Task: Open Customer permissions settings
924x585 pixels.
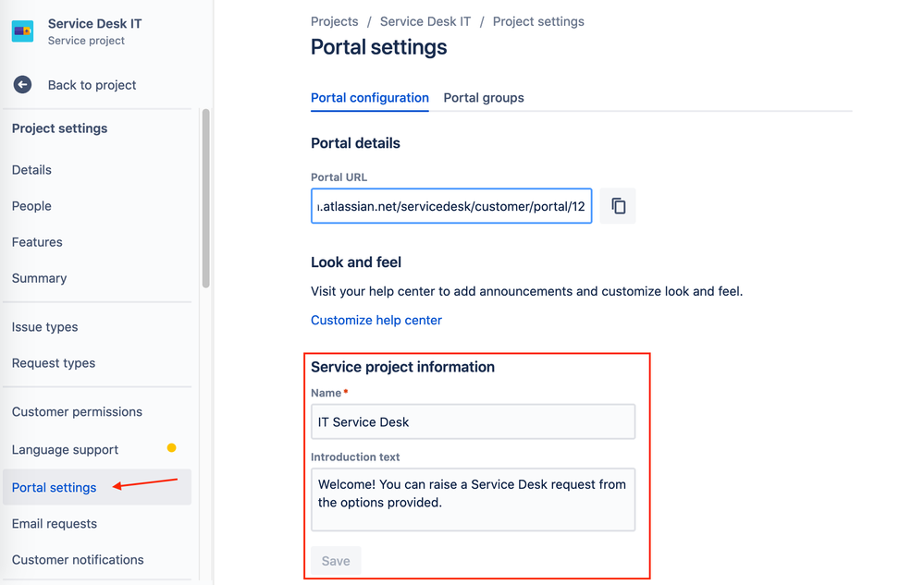Action: click(x=77, y=412)
